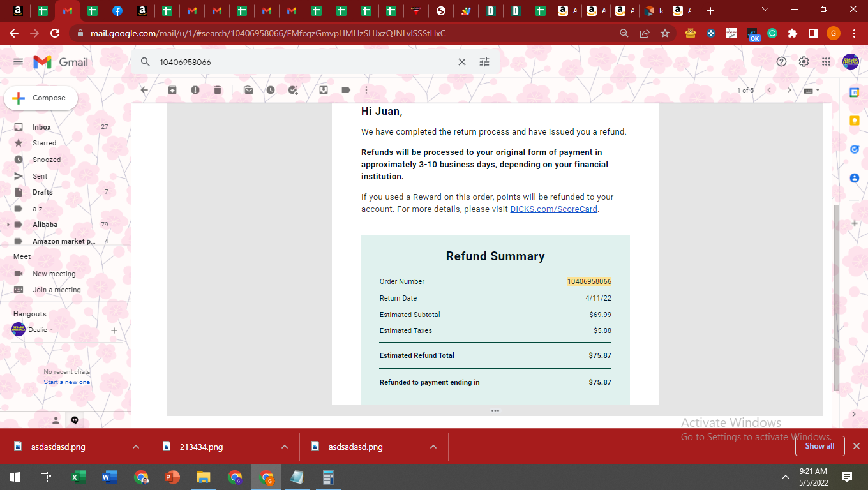Open the Chrome Extensions puzzle icon
The image size is (868, 490).
[793, 33]
